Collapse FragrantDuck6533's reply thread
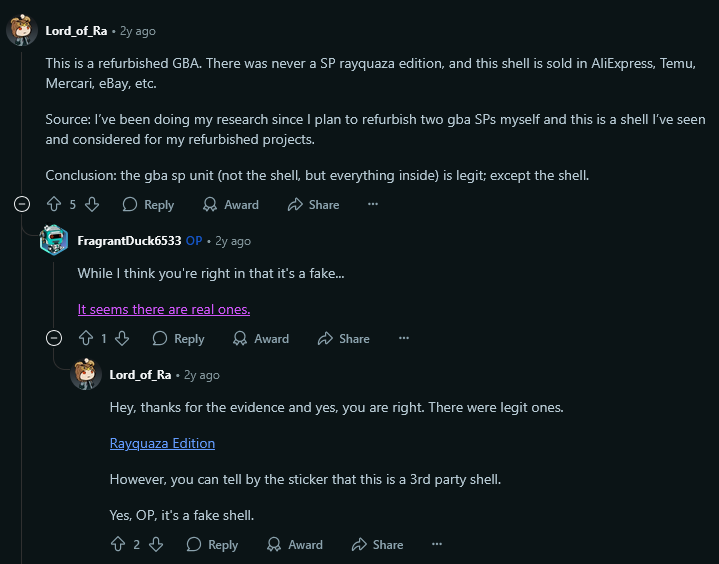This screenshot has height=564, width=719. pos(54,339)
